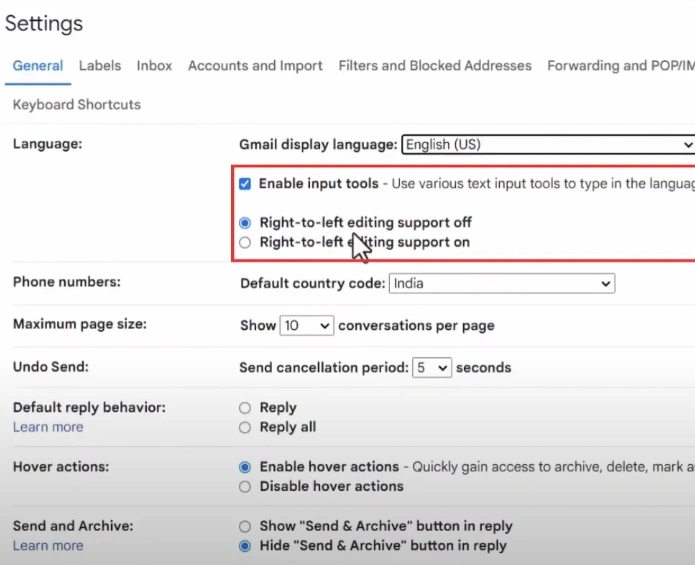695x565 pixels.
Task: Click the Default reply behavior: label
Action: pos(89,408)
